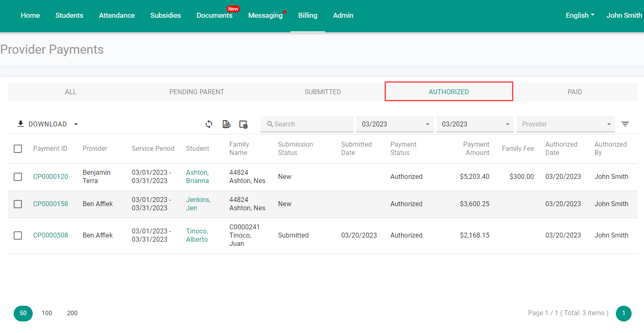Check the box for payment CP0000120
This screenshot has height=333, width=644.
[x=18, y=176]
